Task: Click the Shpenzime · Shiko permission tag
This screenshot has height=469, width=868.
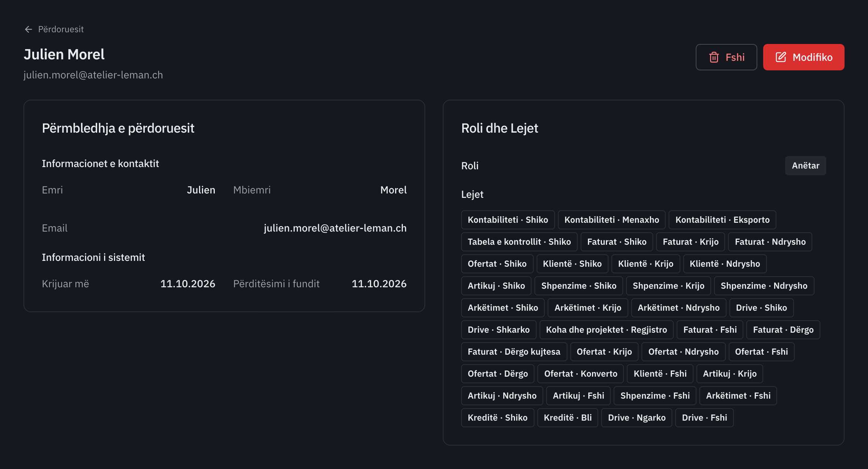Action: [578, 286]
